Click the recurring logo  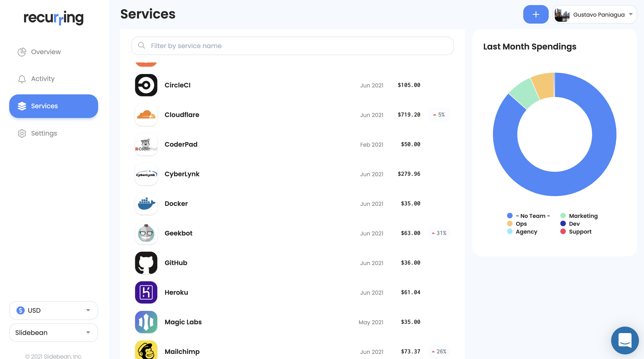pyautogui.click(x=53, y=18)
